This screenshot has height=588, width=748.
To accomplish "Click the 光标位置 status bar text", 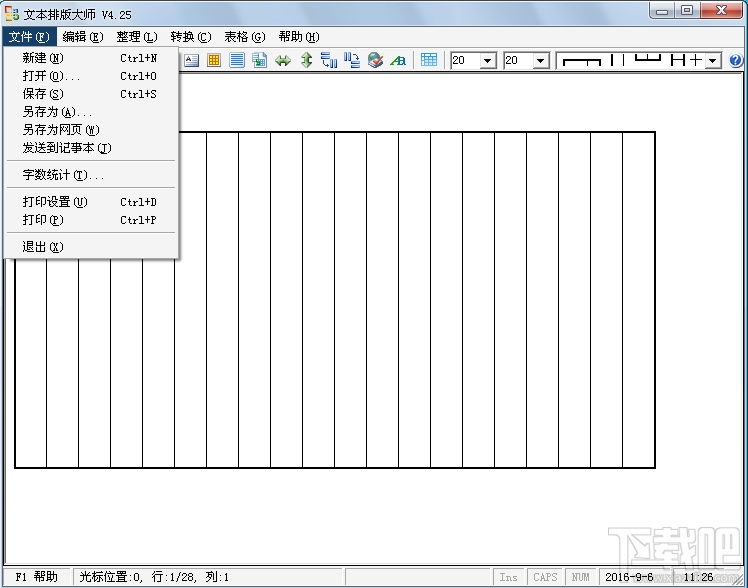I will [154, 577].
